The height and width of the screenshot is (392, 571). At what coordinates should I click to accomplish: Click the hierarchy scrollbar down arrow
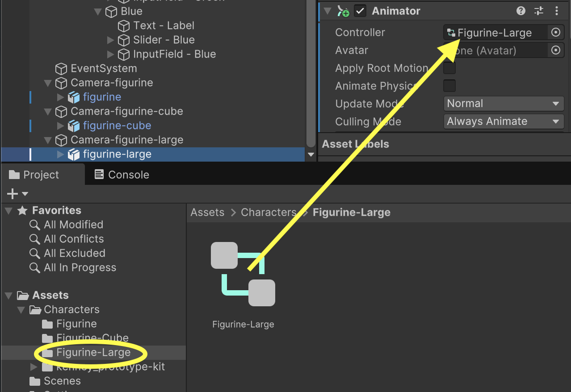coord(311,154)
